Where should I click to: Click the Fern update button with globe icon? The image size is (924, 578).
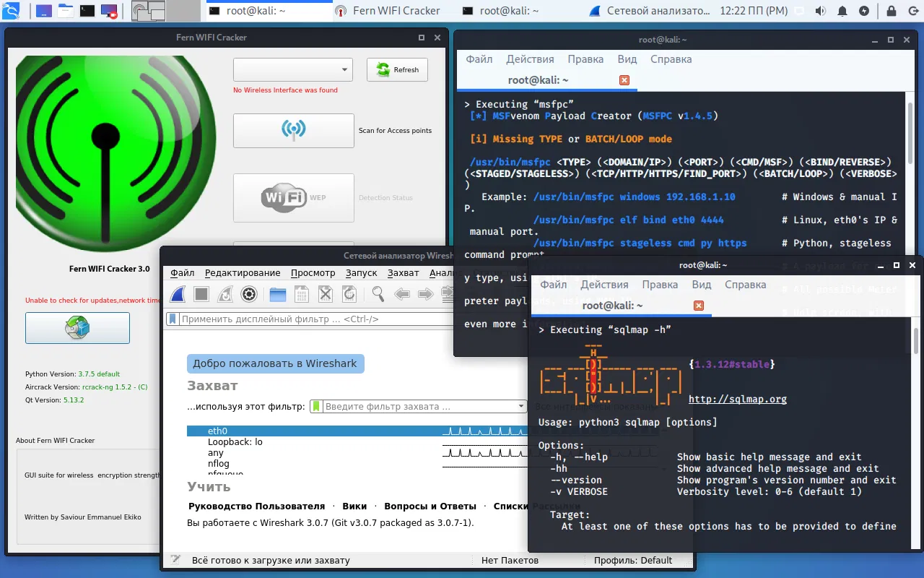(x=77, y=328)
